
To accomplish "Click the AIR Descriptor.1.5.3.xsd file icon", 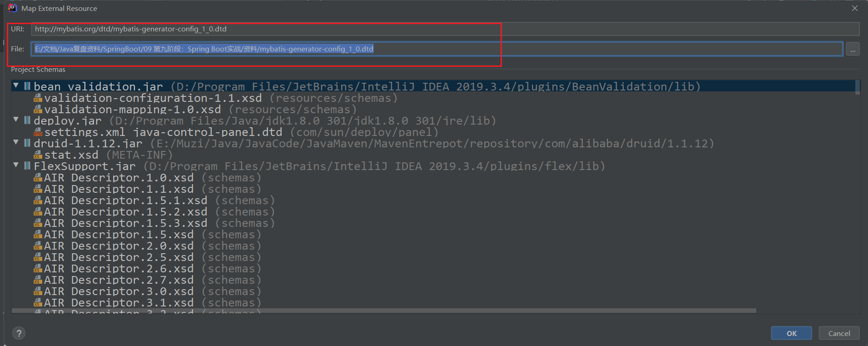I will [38, 223].
